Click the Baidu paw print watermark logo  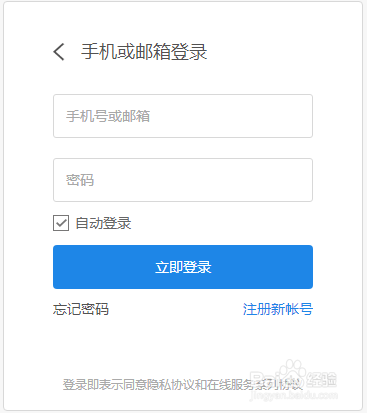pyautogui.click(x=292, y=371)
